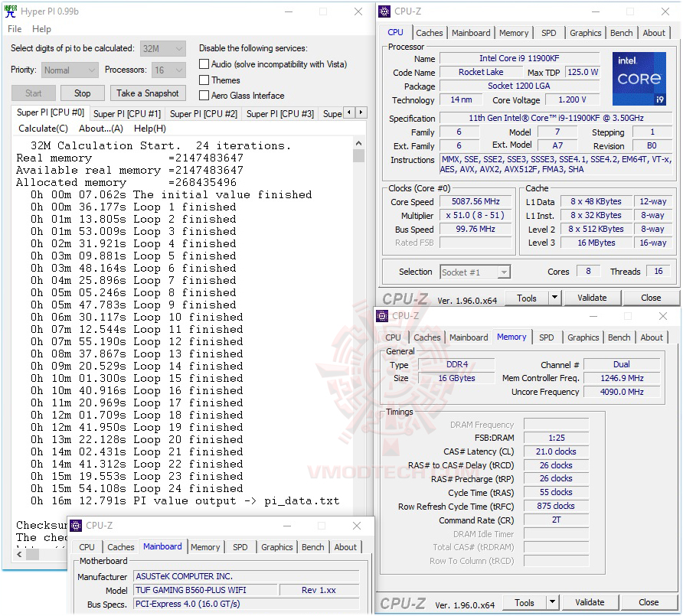Click left arrow of horizontal scrollbar in Hyper PI
The height and width of the screenshot is (616, 683).
[19, 554]
